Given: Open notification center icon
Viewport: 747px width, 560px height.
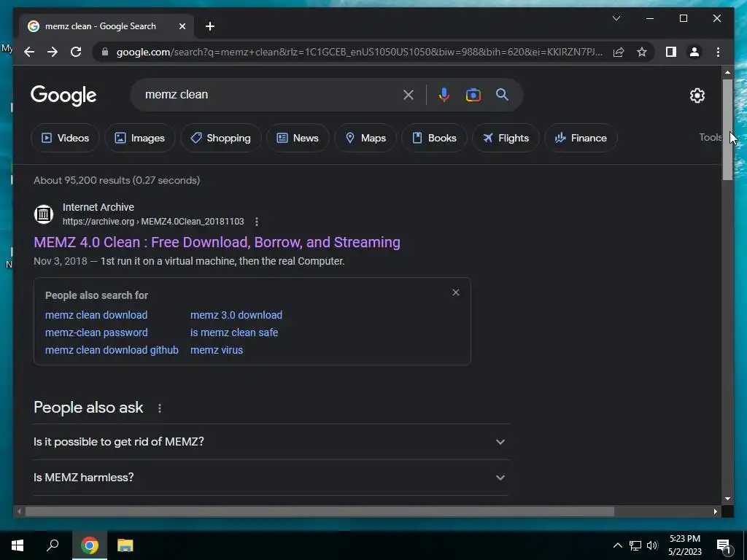Looking at the screenshot, I should [724, 547].
